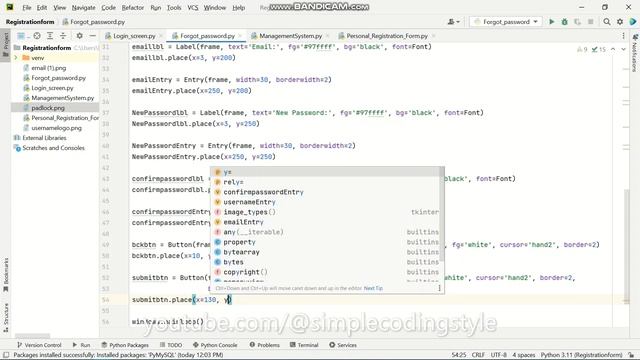Collapse all icon in Project panel
Viewport: 640px width, 360px height.
[x=63, y=36]
